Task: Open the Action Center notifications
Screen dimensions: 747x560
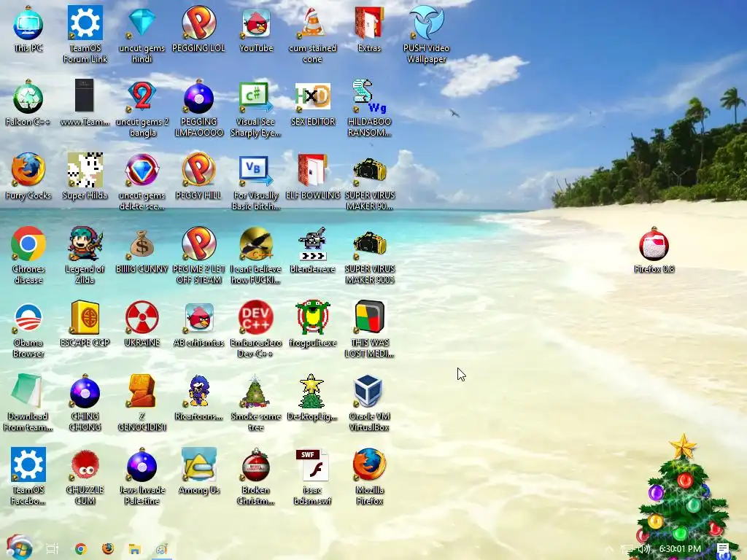Action: (723, 549)
